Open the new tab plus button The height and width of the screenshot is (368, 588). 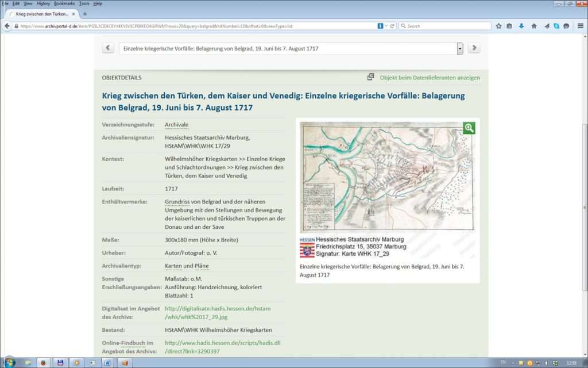tap(85, 14)
